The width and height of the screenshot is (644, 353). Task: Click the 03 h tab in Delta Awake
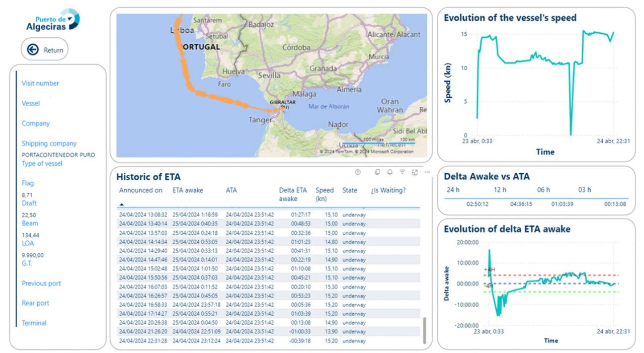pos(585,190)
